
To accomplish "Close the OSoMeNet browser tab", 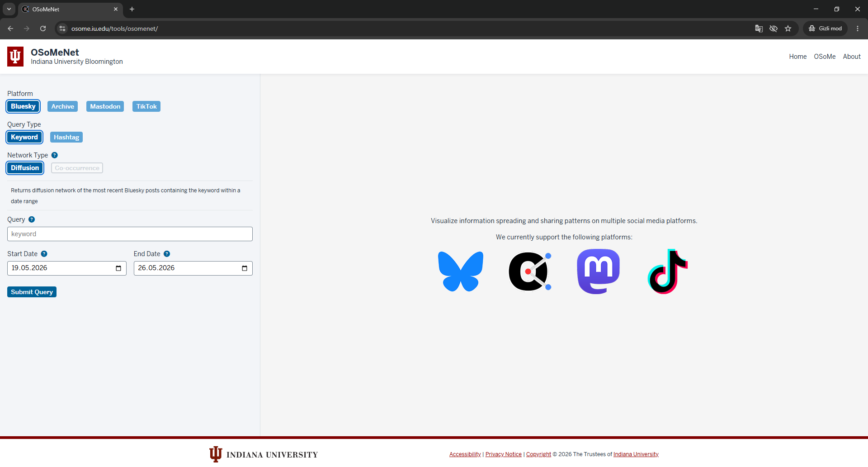I will point(116,9).
